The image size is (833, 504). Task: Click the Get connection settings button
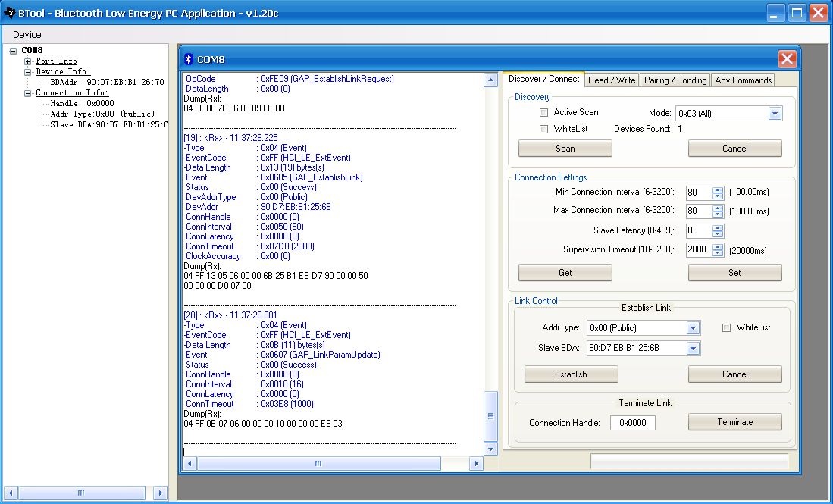[565, 272]
